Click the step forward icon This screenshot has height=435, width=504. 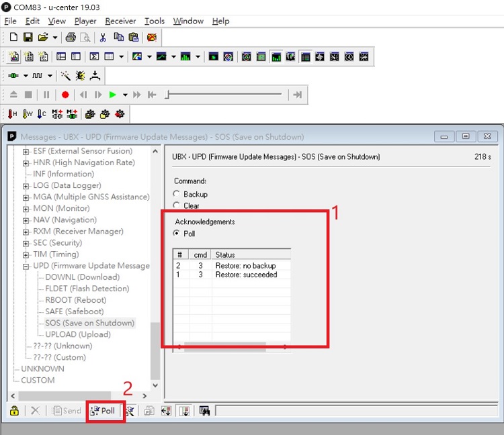coord(98,95)
